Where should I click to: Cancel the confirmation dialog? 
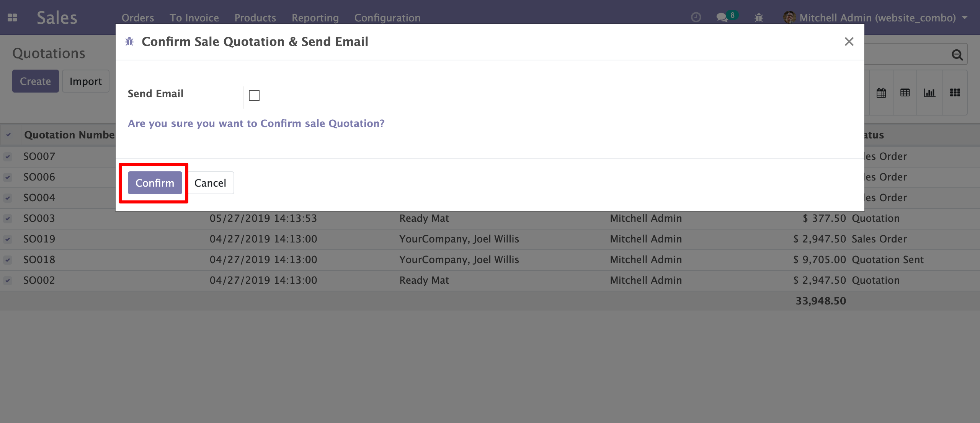(210, 183)
